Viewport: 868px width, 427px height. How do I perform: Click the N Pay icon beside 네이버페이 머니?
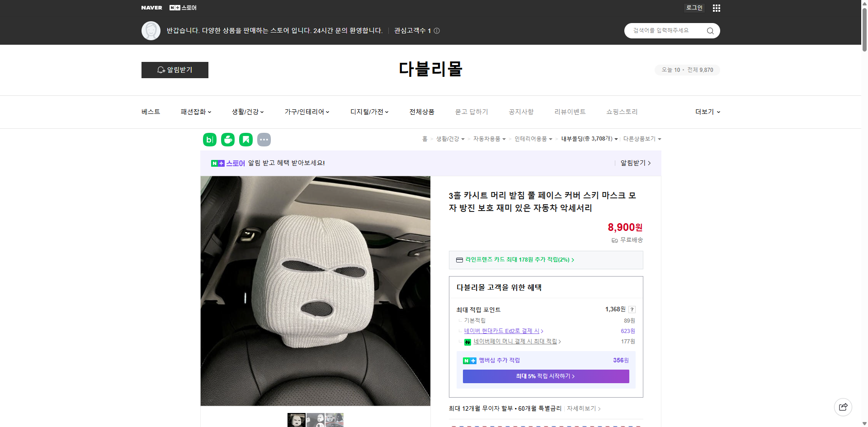pos(468,342)
